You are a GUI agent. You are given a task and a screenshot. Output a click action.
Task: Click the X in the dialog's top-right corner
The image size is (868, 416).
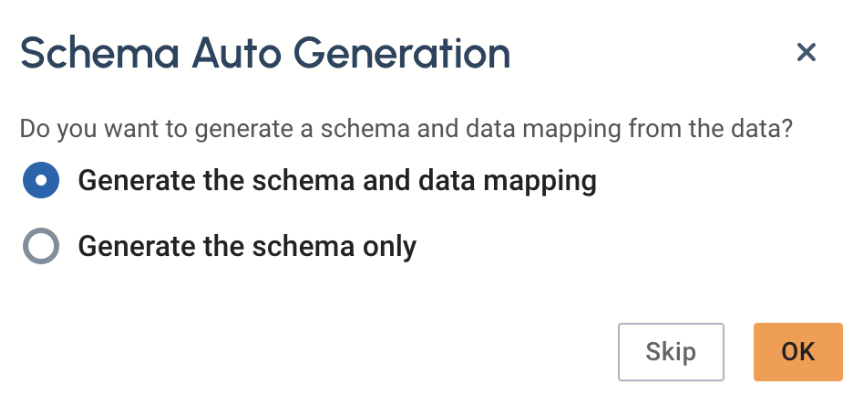tap(806, 53)
